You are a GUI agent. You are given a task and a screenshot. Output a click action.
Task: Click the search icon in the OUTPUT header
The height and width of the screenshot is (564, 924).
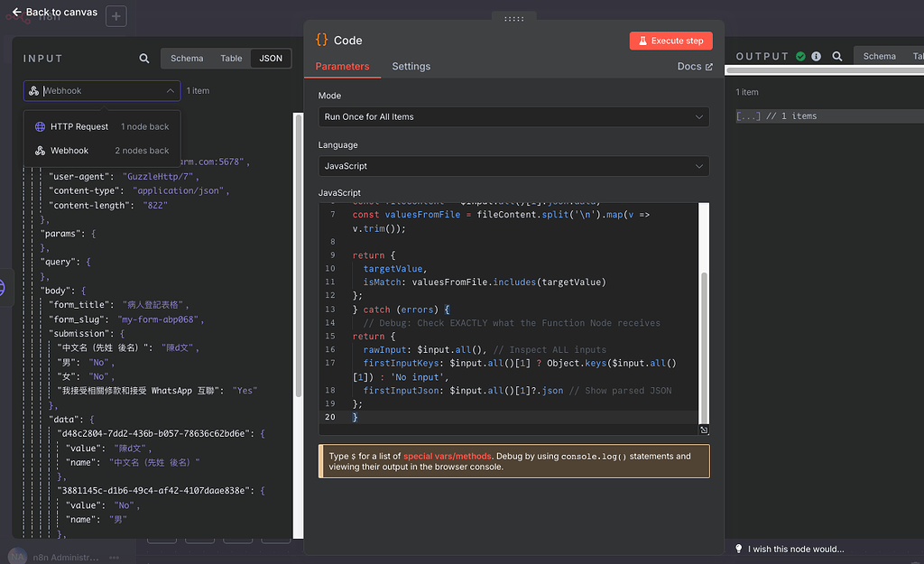pyautogui.click(x=837, y=55)
